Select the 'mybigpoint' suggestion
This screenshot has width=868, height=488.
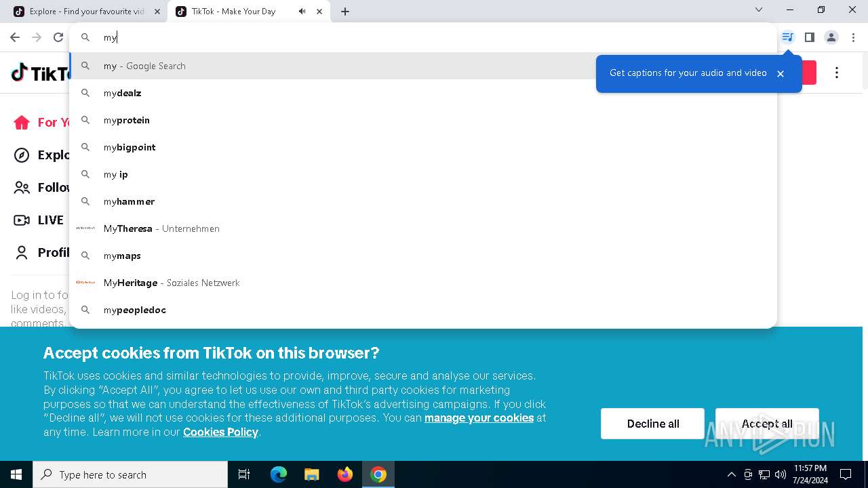(423, 147)
